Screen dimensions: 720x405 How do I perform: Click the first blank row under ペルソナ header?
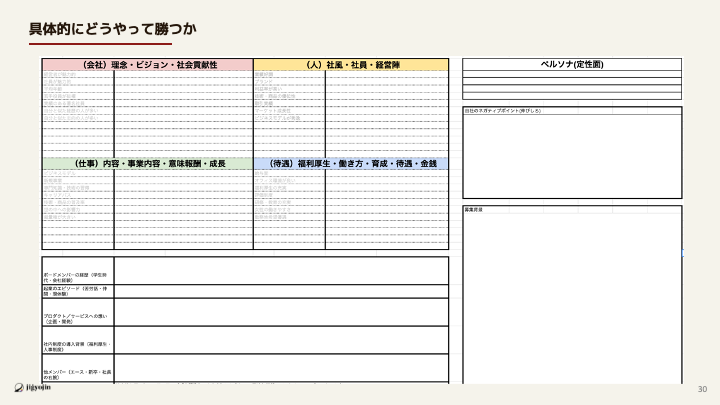coord(571,74)
